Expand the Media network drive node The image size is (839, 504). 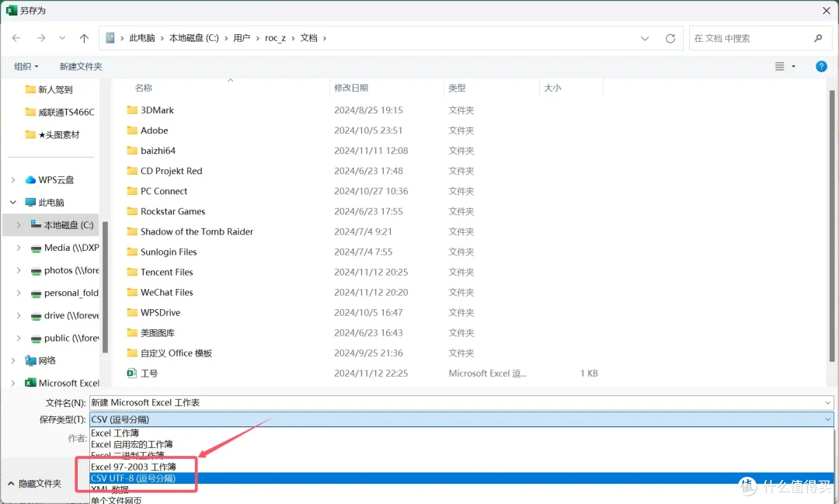click(19, 248)
